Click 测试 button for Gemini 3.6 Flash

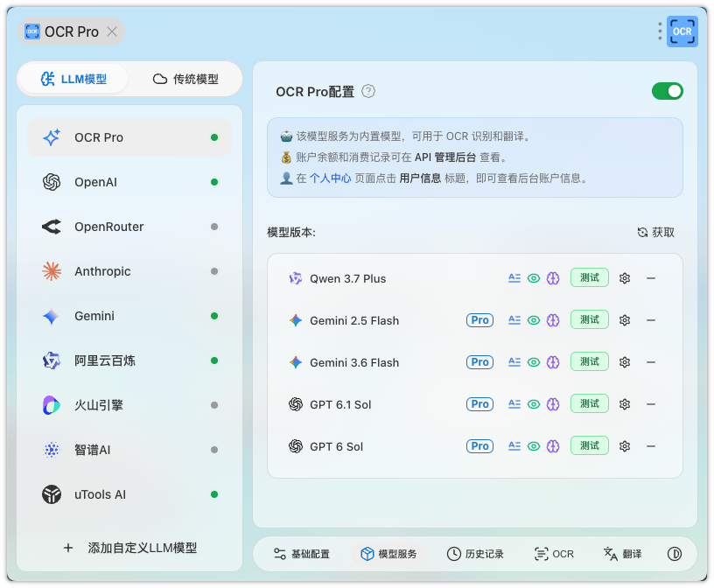[x=589, y=361]
